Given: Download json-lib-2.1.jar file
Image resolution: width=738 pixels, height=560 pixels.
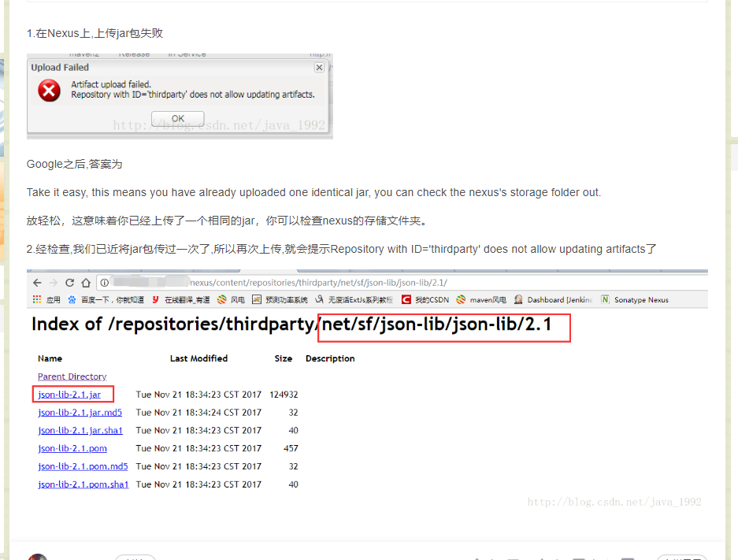Looking at the screenshot, I should coord(69,395).
